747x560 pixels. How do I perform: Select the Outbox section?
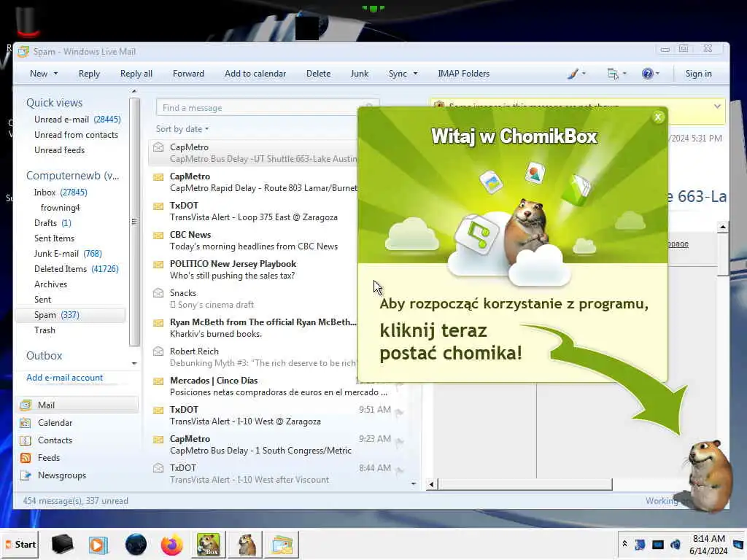(x=44, y=356)
